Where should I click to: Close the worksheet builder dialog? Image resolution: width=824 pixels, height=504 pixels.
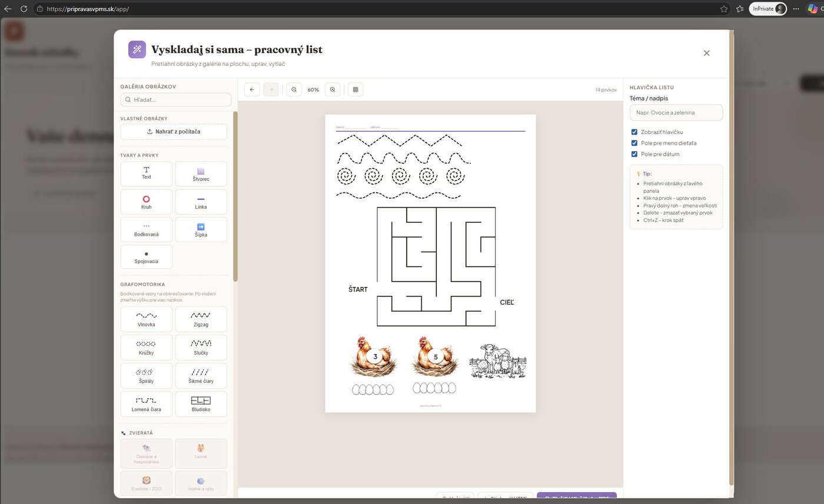coord(707,53)
